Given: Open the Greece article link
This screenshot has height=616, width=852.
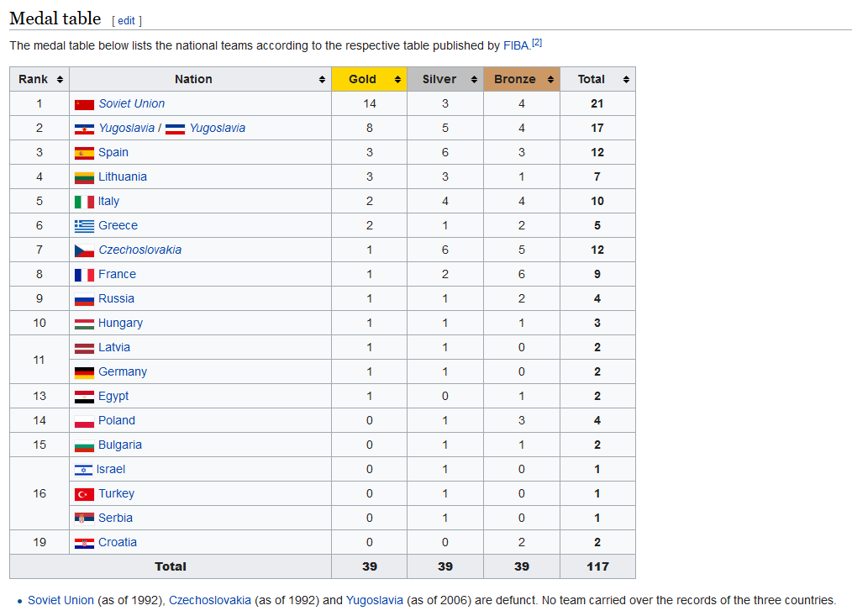Looking at the screenshot, I should coord(118,225).
